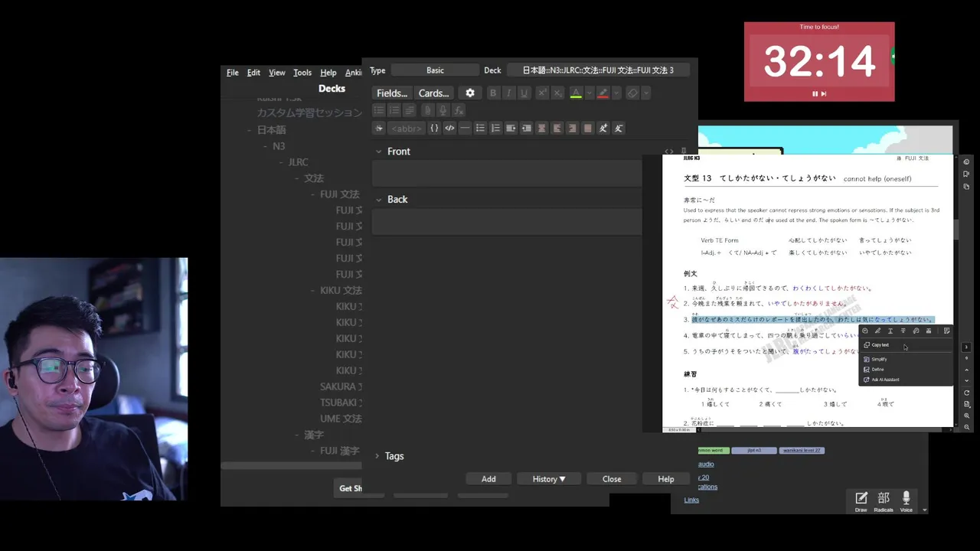Open eraser formatting dropdown arrow
Viewport: 980px width, 551px height.
point(646,93)
